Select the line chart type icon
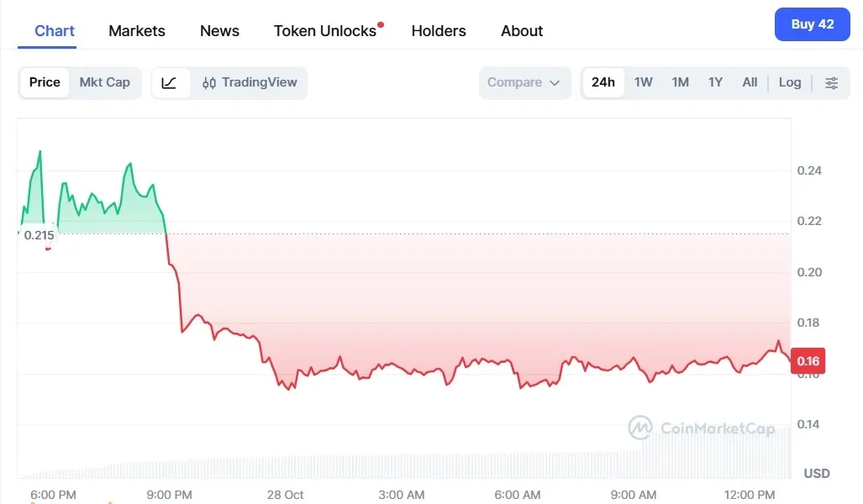This screenshot has height=504, width=863. 168,82
